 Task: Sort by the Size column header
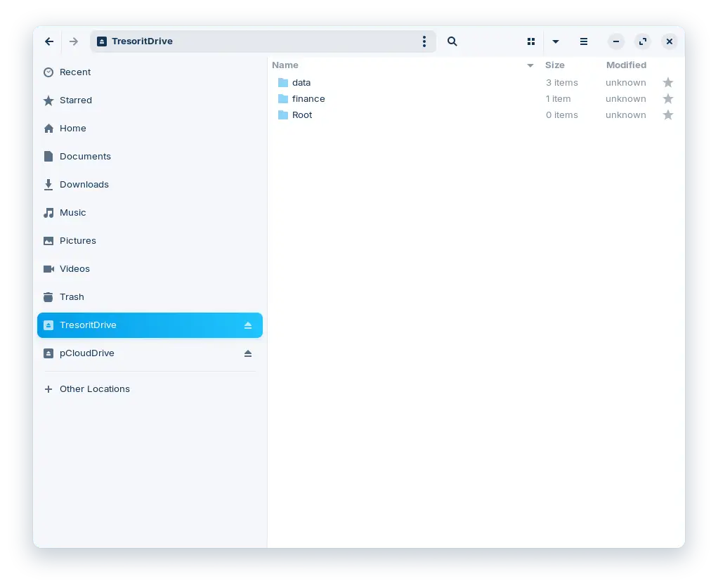coord(554,65)
